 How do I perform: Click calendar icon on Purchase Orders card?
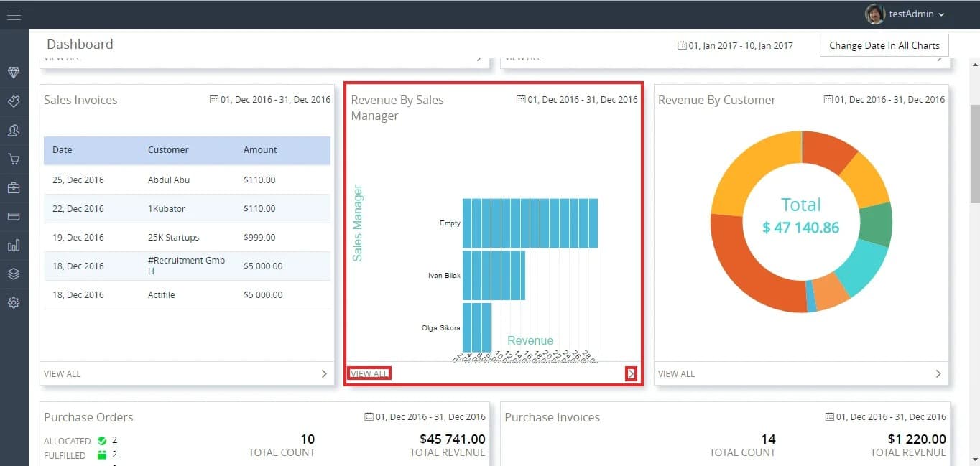tap(369, 416)
